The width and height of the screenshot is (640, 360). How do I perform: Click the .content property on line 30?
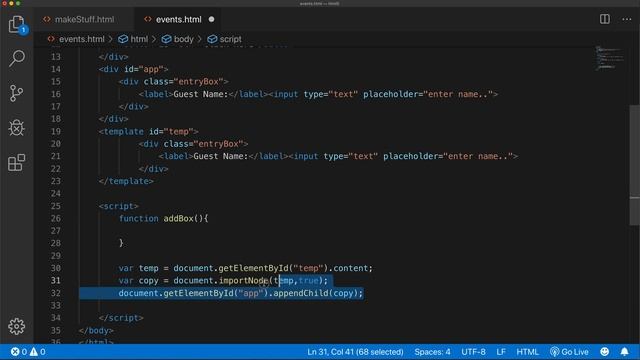(x=350, y=268)
